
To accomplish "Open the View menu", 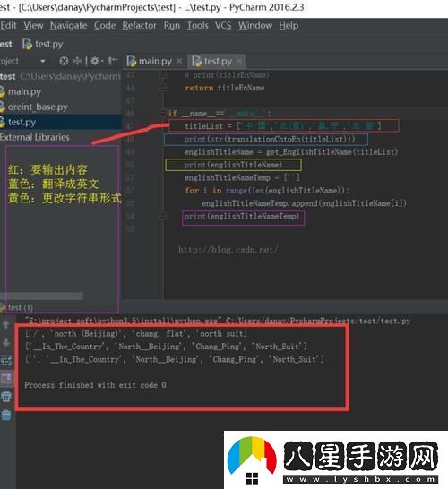I will point(33,25).
